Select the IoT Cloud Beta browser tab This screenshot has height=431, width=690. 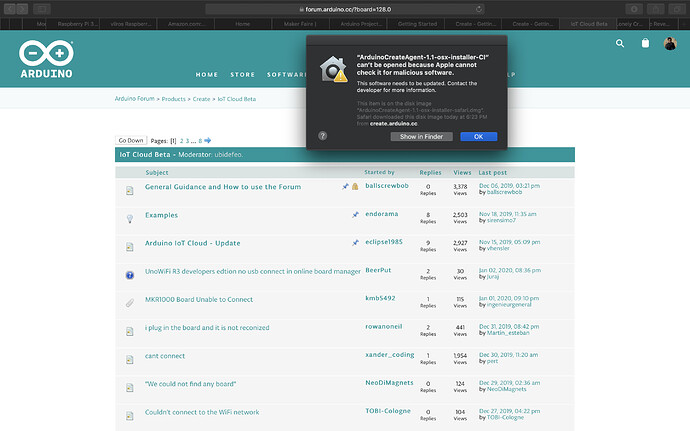coord(589,24)
